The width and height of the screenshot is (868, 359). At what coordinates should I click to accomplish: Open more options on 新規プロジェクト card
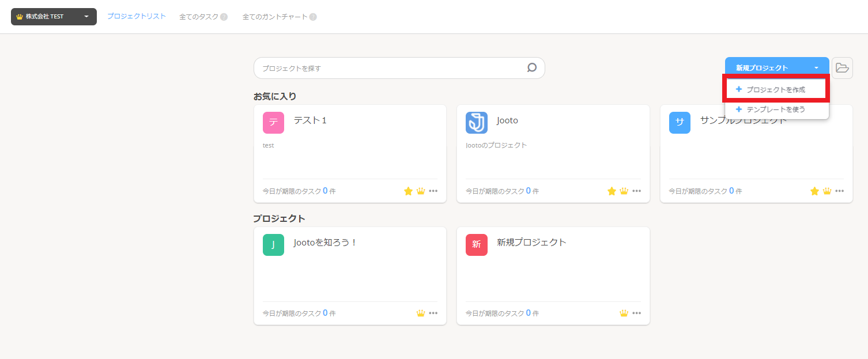coord(636,313)
